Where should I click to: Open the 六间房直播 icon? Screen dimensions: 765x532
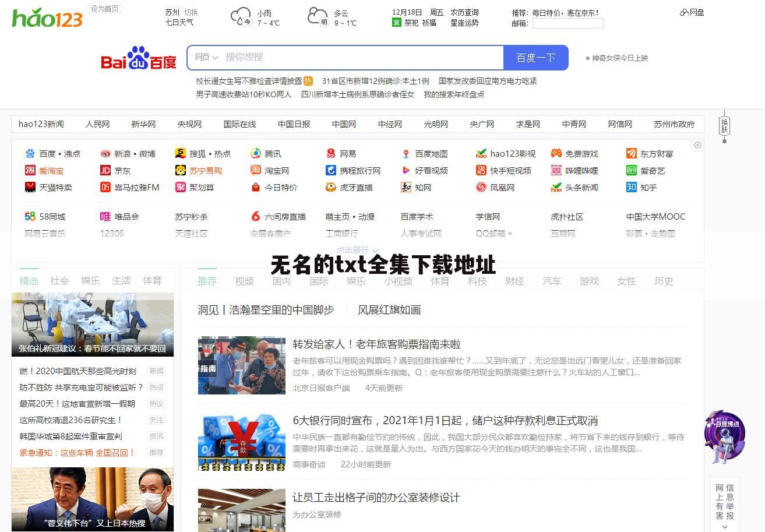pos(256,217)
